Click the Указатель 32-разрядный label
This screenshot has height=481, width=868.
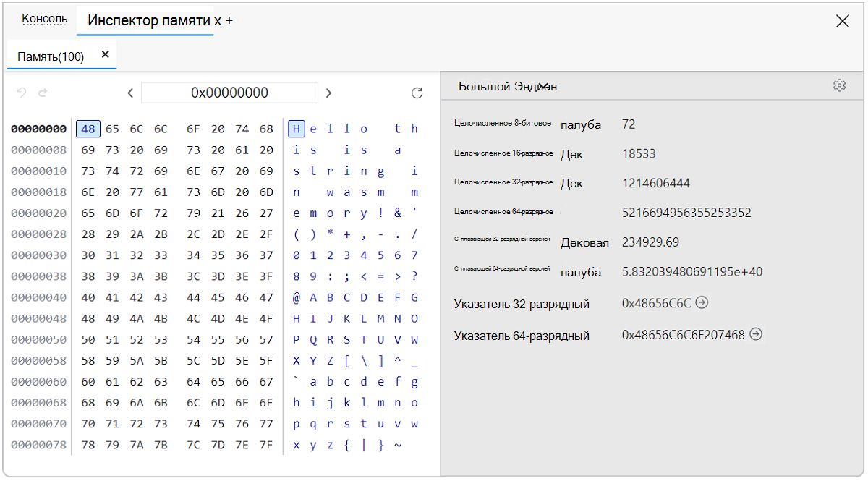click(x=522, y=304)
